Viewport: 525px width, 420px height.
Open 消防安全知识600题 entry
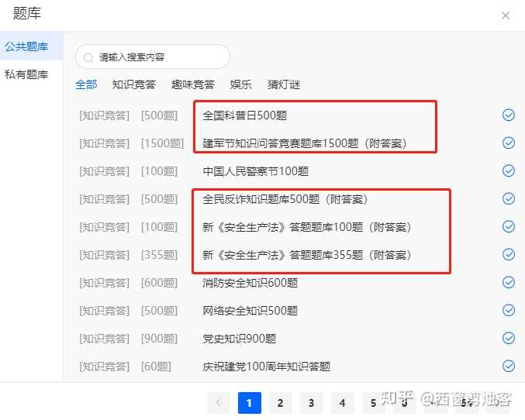pyautogui.click(x=250, y=283)
